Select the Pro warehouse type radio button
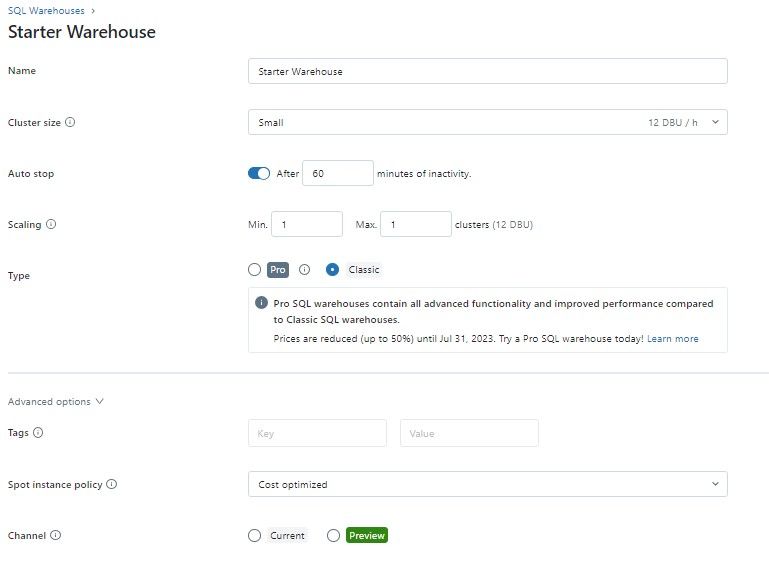 click(254, 270)
